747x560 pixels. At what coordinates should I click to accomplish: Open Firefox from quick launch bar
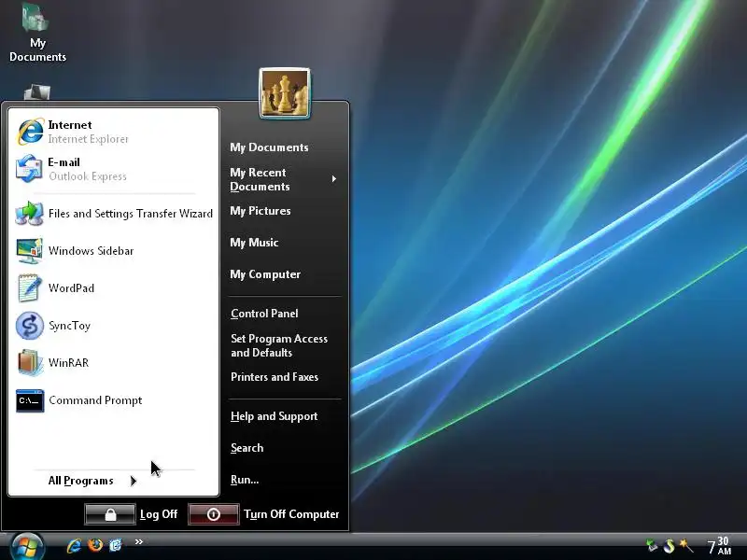click(95, 545)
